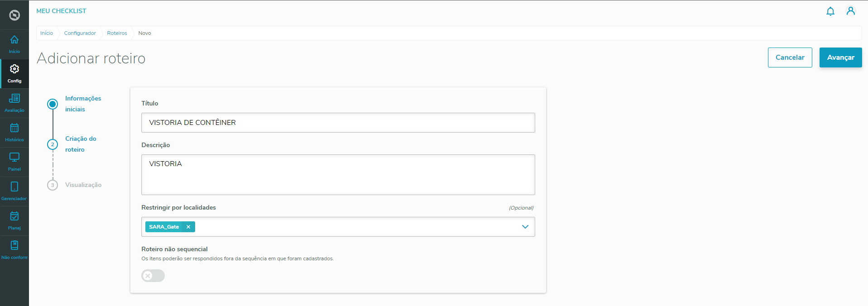
Task: Open the notifications bell icon
Action: coord(830,11)
